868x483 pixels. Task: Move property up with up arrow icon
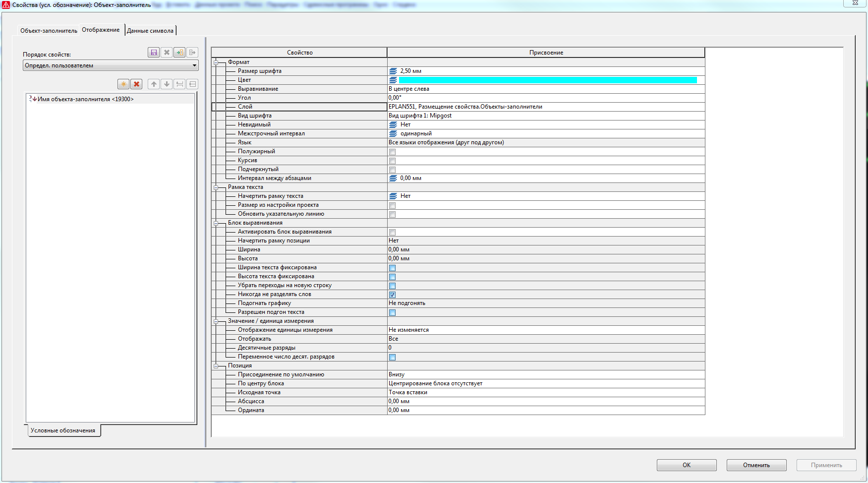click(154, 84)
